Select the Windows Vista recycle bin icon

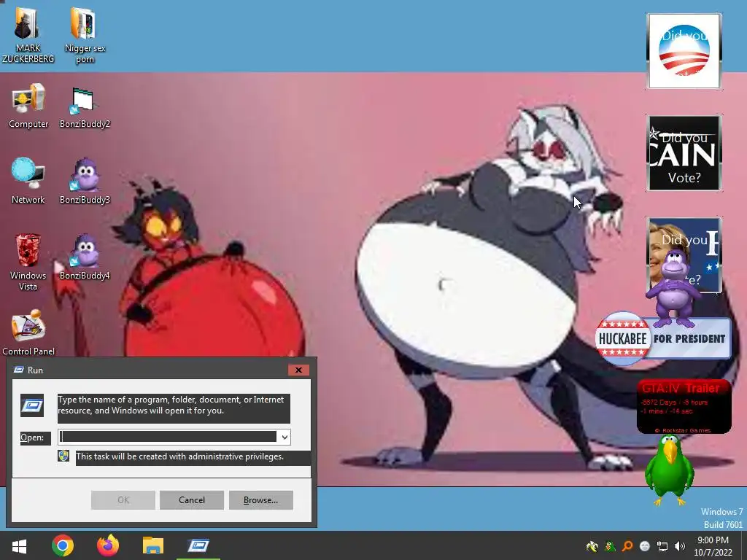(x=28, y=262)
